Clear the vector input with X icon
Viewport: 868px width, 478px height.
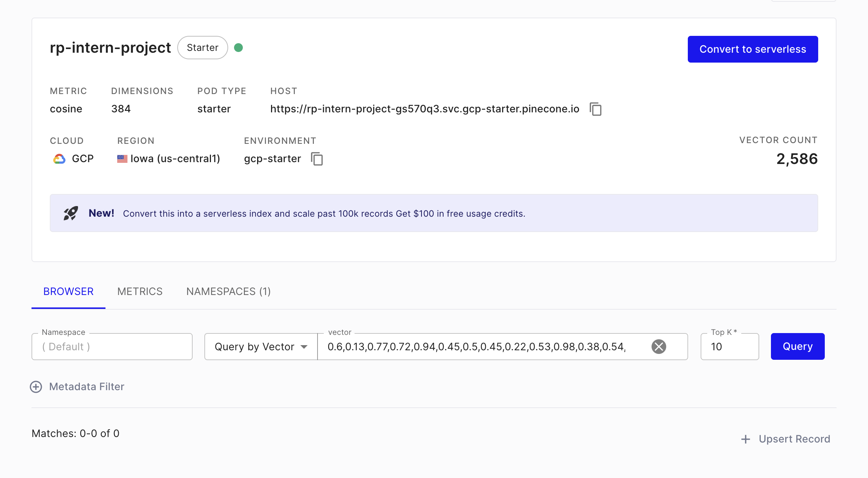point(659,347)
